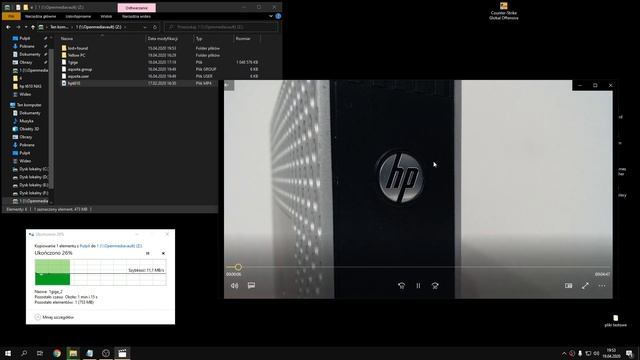Open Dysk lokalny (F:) in sidebar

point(33,193)
